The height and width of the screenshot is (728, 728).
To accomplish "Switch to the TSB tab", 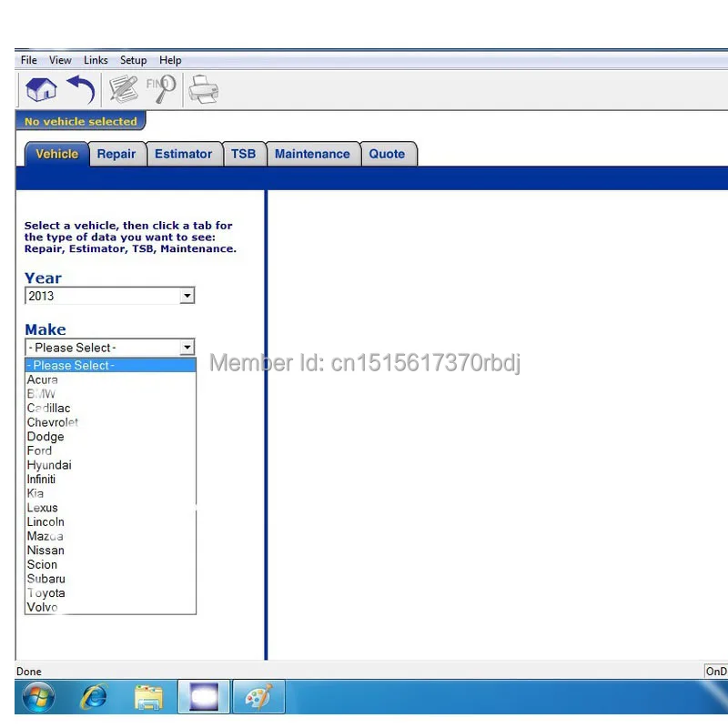I will tap(244, 154).
